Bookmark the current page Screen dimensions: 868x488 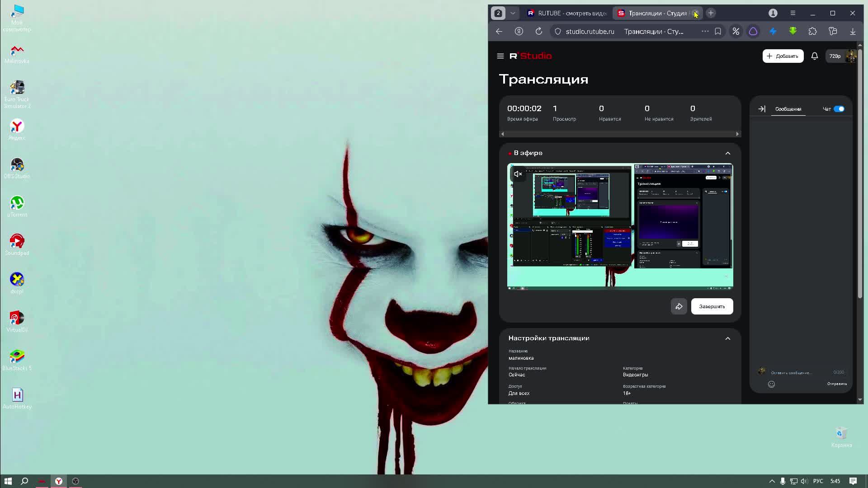[718, 32]
